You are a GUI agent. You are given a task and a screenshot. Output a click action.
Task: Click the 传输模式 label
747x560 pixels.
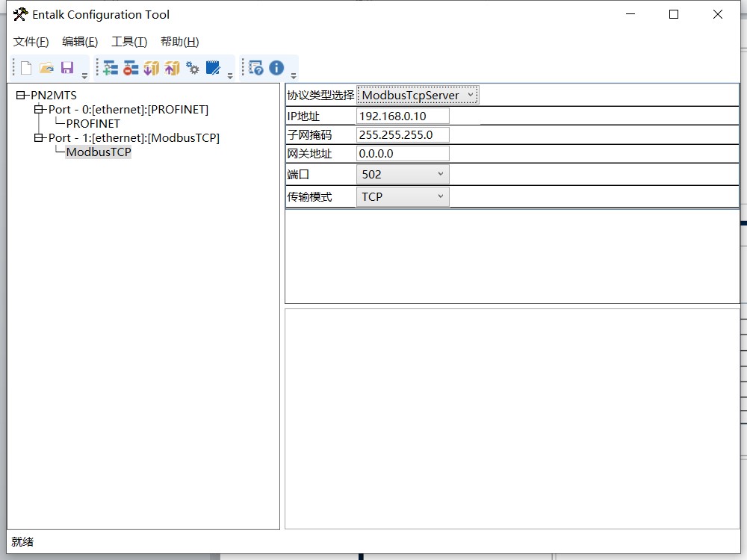point(309,196)
